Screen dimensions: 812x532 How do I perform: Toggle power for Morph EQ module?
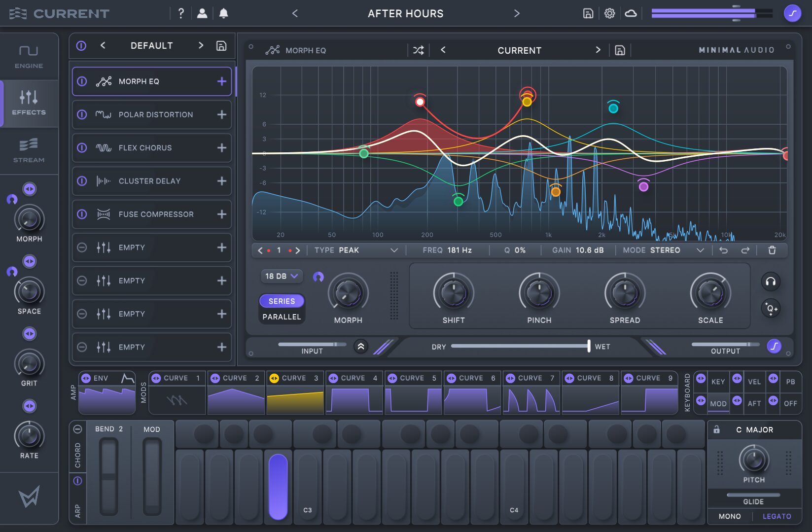tap(82, 81)
